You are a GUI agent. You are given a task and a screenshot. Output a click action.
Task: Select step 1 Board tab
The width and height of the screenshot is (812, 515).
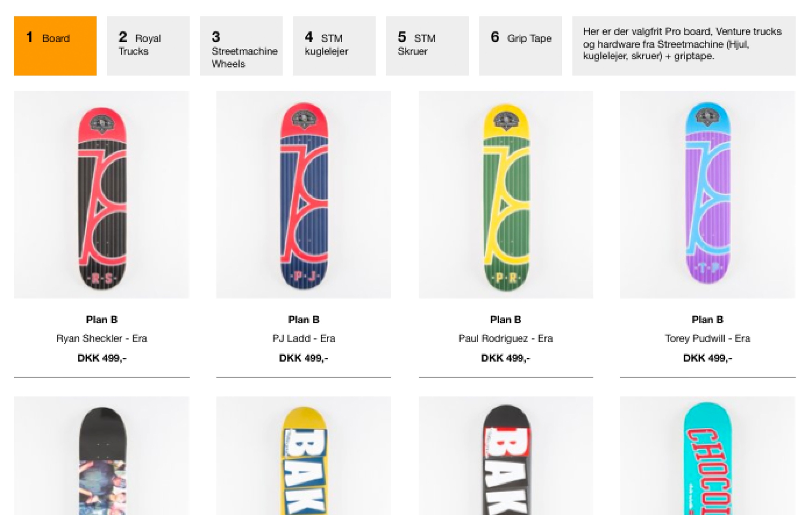[55, 46]
